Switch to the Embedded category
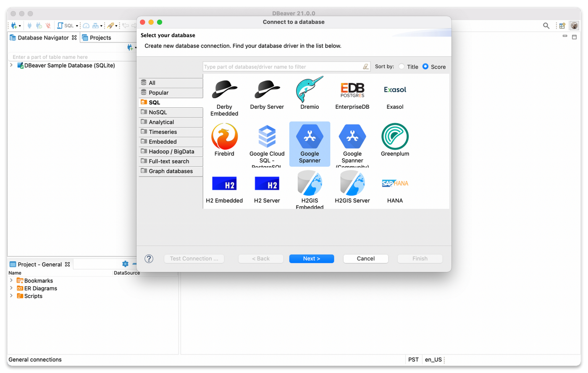 [171, 142]
